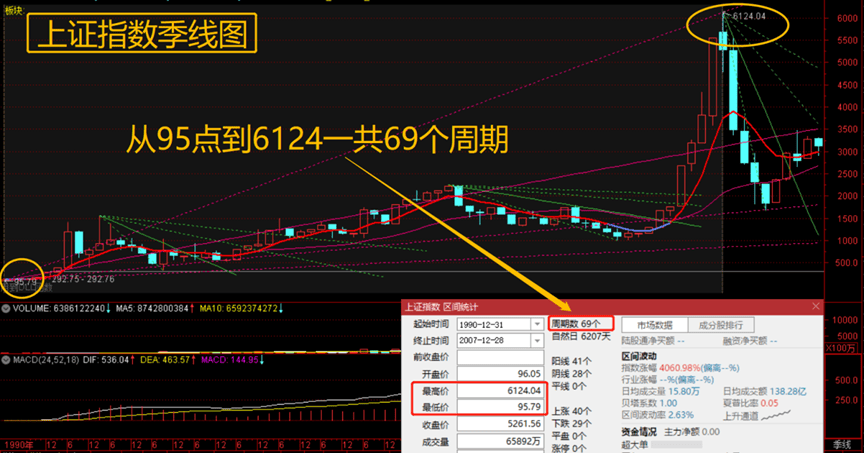Click the start date 1990-12-31 field

[x=494, y=325]
